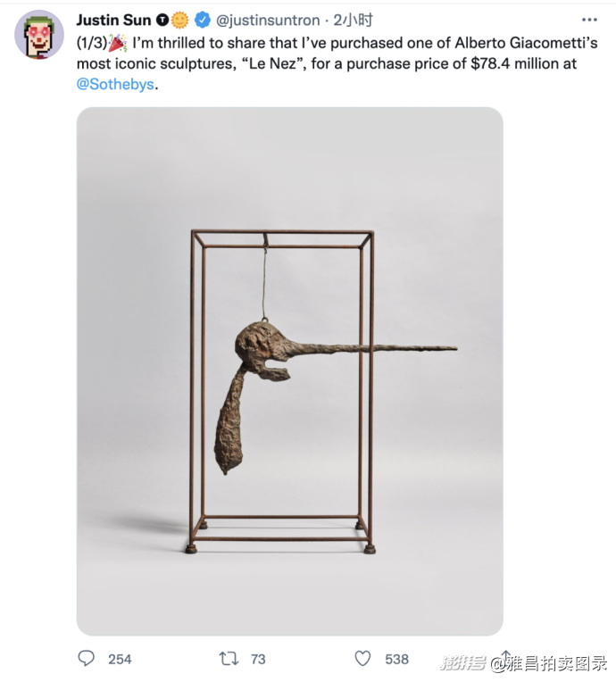Click the 73 retweets count
The image size is (616, 682).
[x=258, y=660]
